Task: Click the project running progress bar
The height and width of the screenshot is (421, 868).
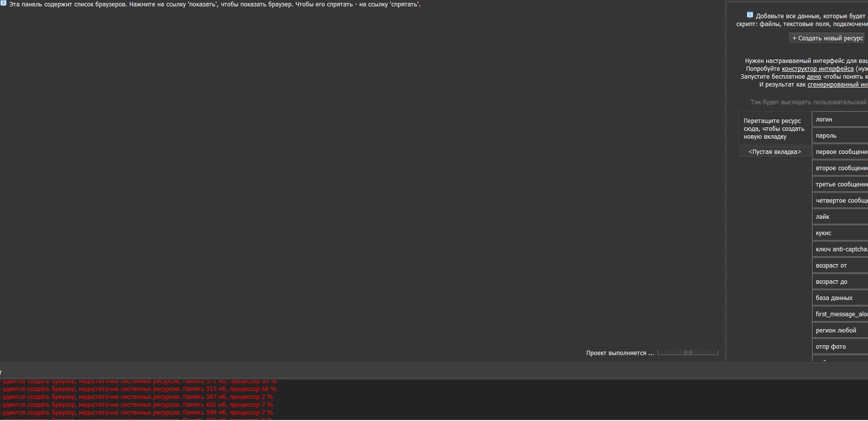Action: click(x=688, y=353)
